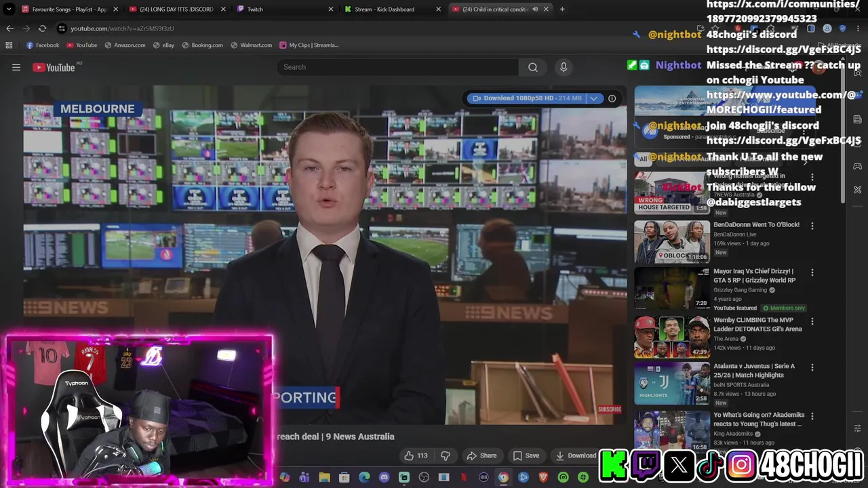Open Mayor Iraq Vs Chief Drizzy thumbnail
868x488 pixels.
coord(672,288)
